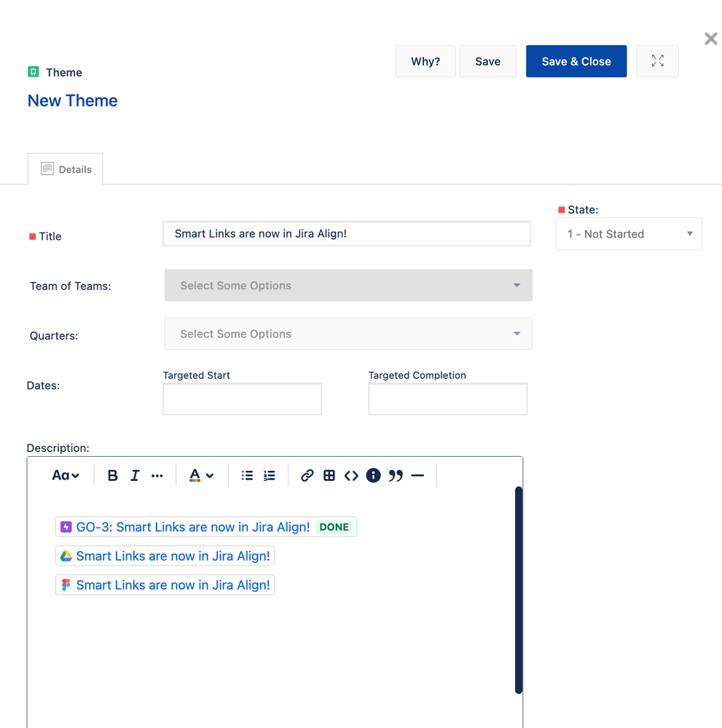
Task: Click the Jira issue icon on GO-3 link
Action: tap(66, 527)
